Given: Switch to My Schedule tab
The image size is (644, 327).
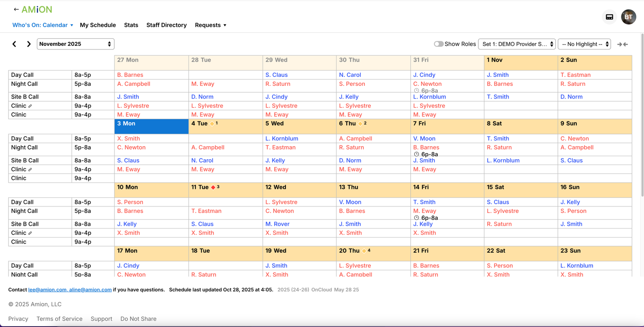Looking at the screenshot, I should [98, 25].
